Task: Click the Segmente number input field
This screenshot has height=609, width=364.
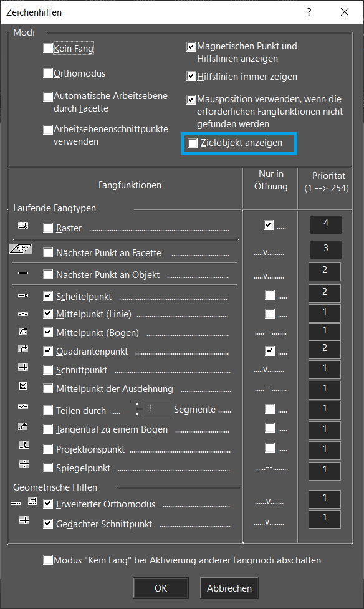Action: [x=156, y=408]
